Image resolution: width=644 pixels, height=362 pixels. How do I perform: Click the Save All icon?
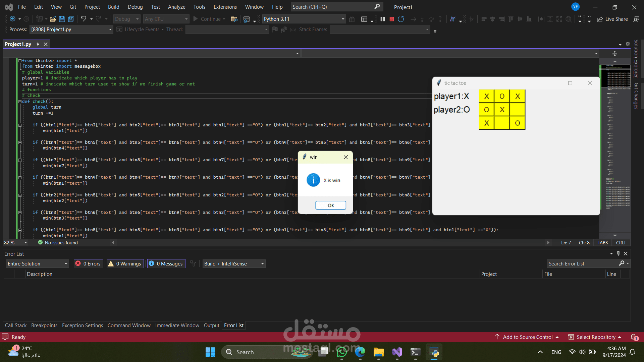[71, 19]
